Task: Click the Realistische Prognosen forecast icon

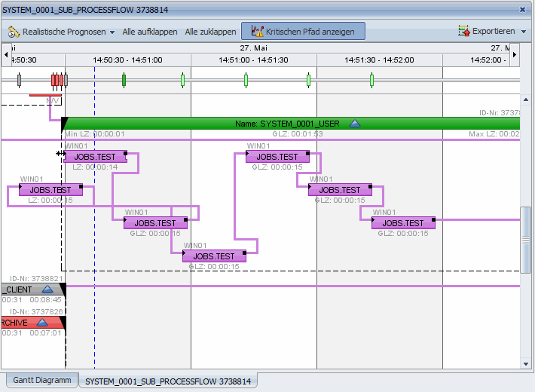Action: pos(14,32)
